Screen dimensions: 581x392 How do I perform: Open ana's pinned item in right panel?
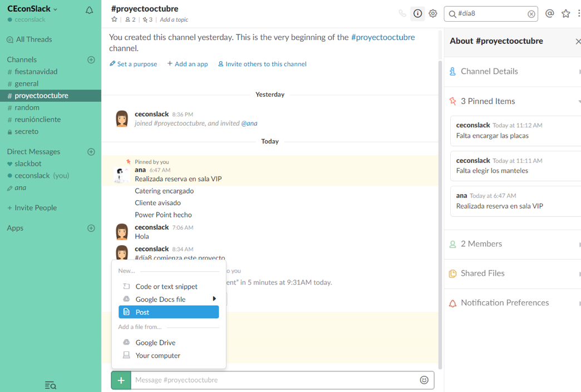click(516, 201)
